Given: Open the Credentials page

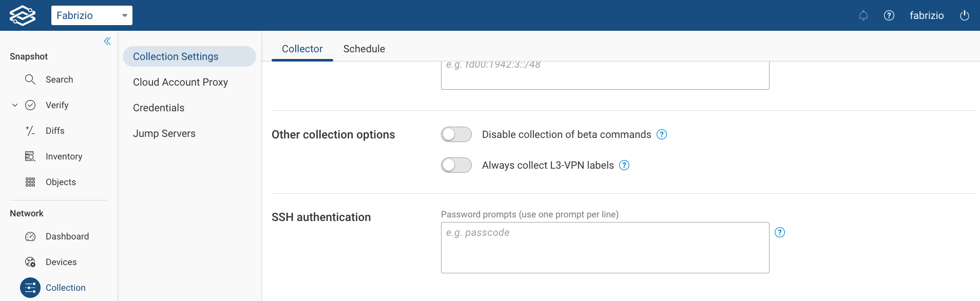Looking at the screenshot, I should pos(159,108).
